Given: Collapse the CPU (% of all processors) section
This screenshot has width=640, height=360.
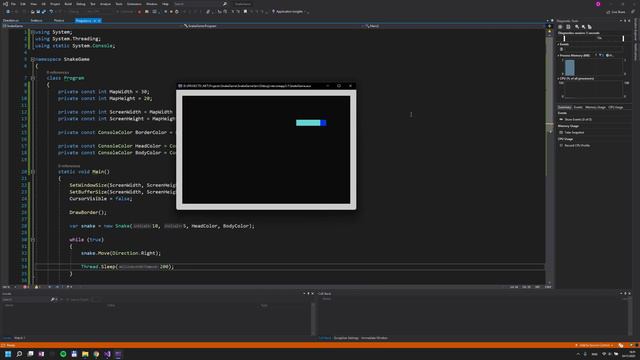Looking at the screenshot, I should [559, 78].
